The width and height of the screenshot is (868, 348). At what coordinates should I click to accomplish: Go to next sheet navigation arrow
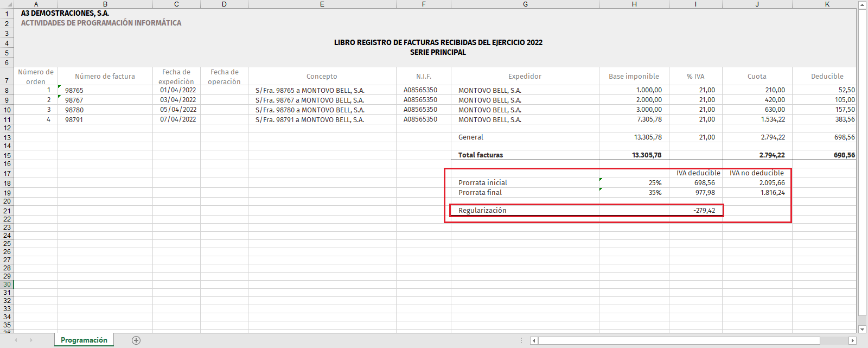click(31, 340)
